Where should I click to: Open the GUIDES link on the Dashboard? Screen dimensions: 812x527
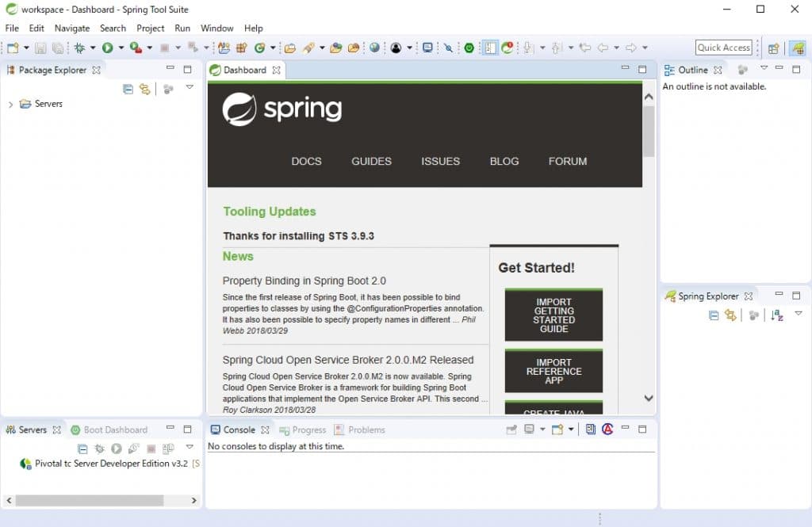coord(371,161)
